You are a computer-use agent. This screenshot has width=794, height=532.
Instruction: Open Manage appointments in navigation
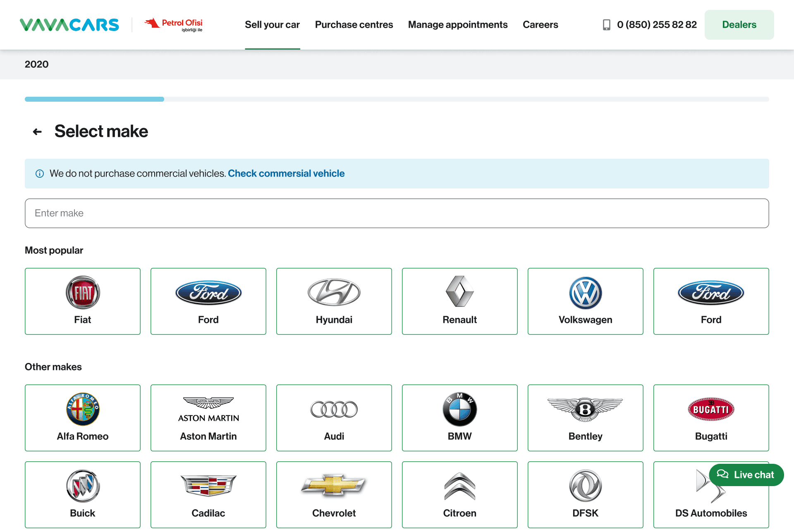(x=458, y=25)
